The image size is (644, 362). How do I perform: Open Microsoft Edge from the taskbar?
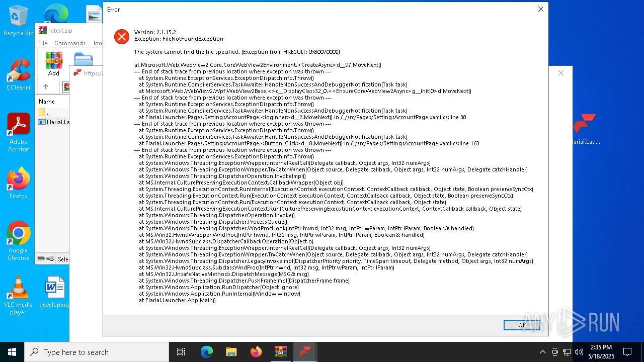point(207,352)
